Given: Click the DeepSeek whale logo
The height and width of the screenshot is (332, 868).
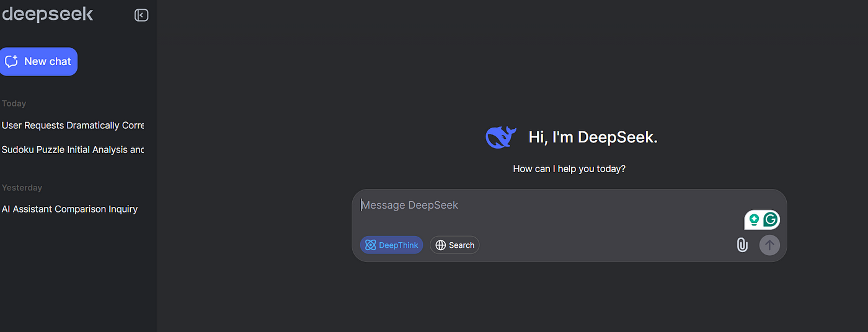Looking at the screenshot, I should tap(501, 137).
